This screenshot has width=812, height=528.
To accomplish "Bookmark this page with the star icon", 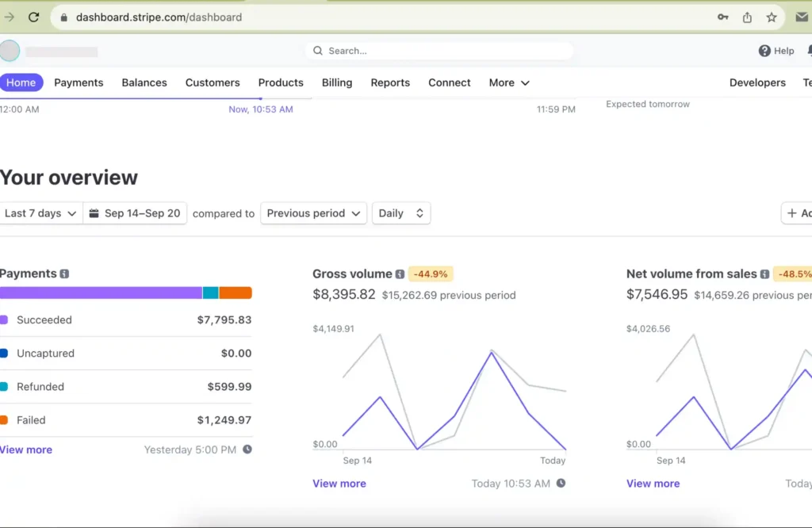I will point(772,17).
